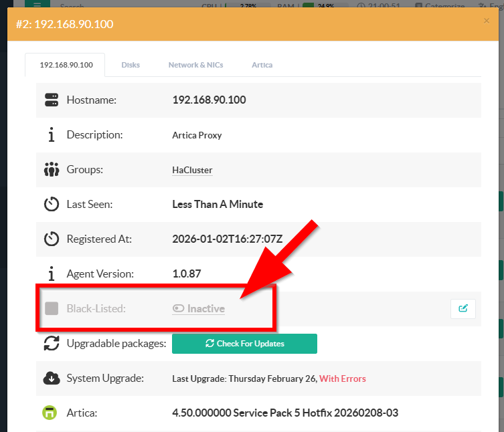The width and height of the screenshot is (504, 432).
Task: Click the Registered At clock icon
Action: pos(52,239)
